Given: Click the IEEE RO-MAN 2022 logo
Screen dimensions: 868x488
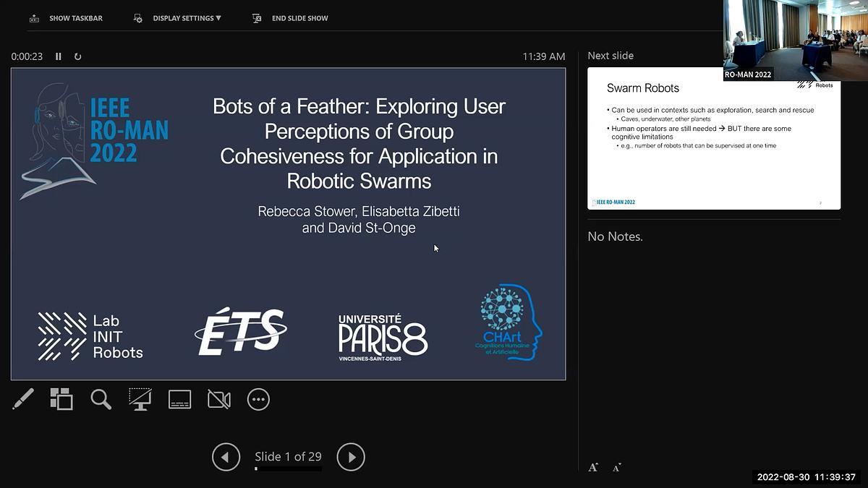Looking at the screenshot, I should [94, 142].
